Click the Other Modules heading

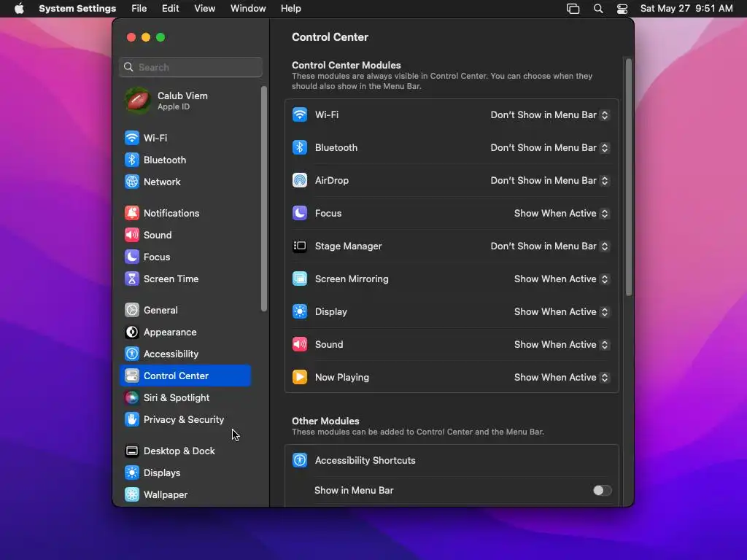pos(325,421)
